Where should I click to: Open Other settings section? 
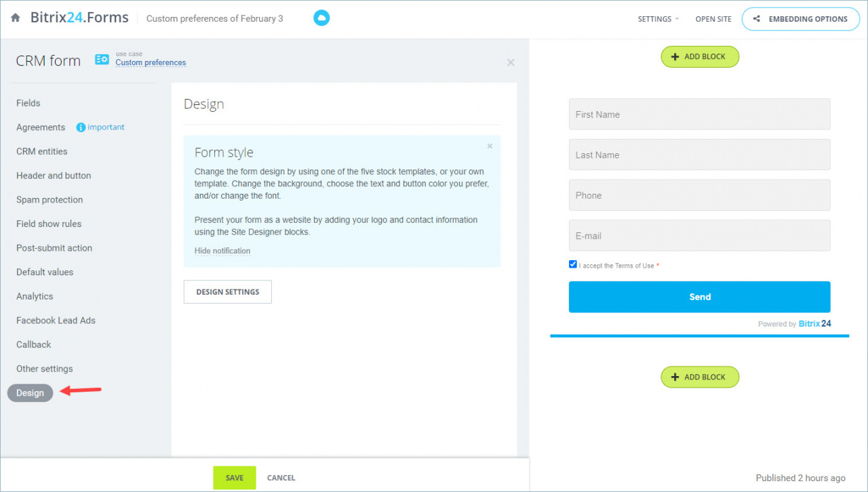pyautogui.click(x=45, y=369)
